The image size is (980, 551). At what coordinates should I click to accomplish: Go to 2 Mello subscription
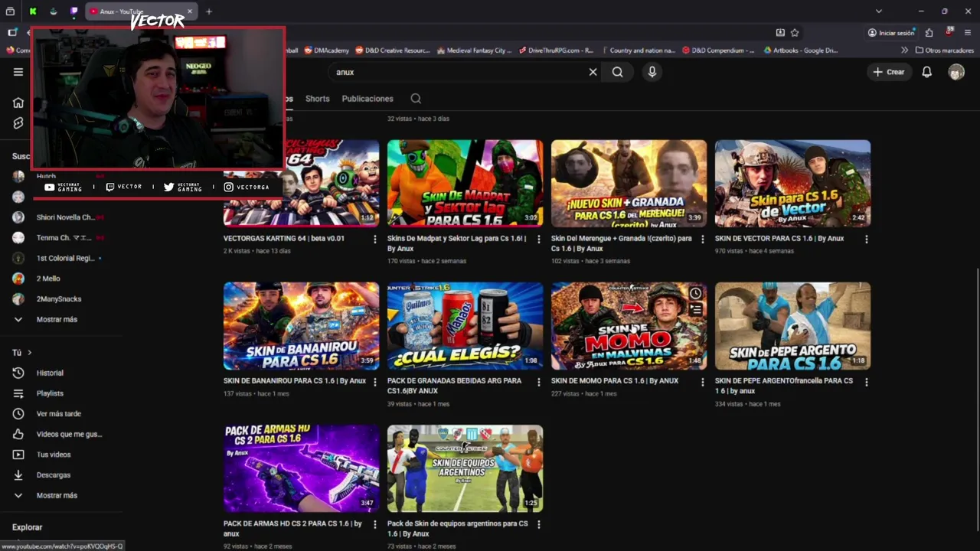click(47, 279)
